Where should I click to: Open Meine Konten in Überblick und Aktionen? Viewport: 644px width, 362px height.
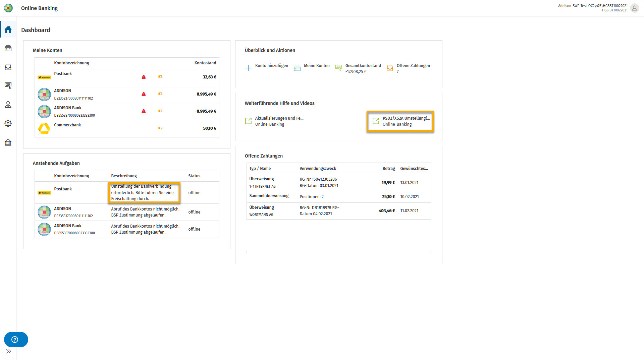(x=312, y=68)
